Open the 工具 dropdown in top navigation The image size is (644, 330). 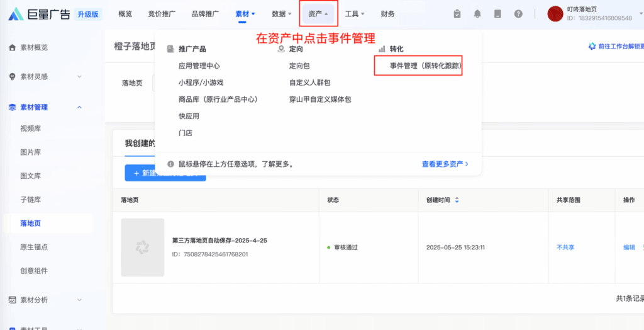point(354,14)
